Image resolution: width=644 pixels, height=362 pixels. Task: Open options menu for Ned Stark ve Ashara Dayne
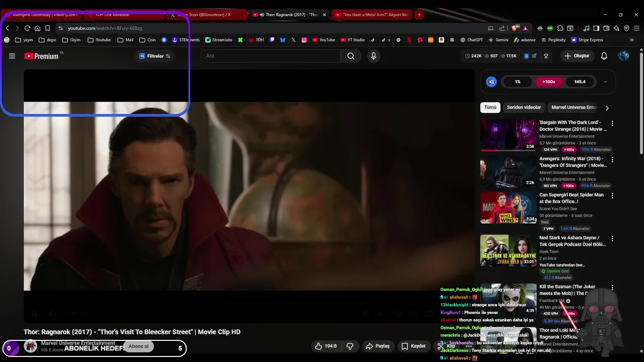(612, 238)
